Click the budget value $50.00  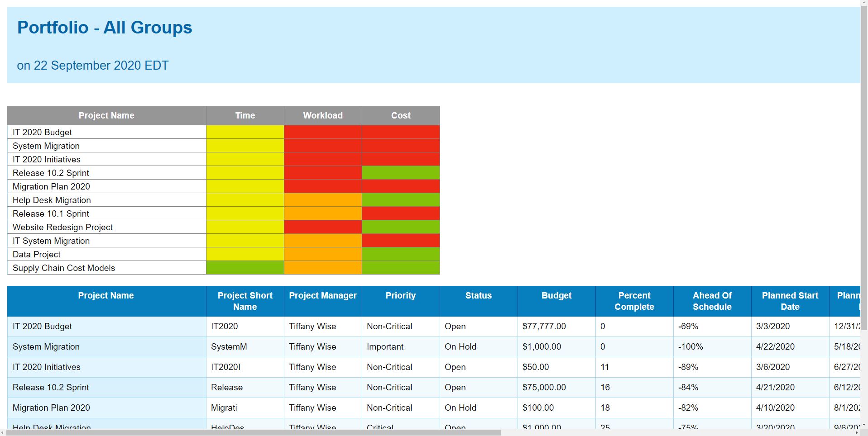pos(536,367)
